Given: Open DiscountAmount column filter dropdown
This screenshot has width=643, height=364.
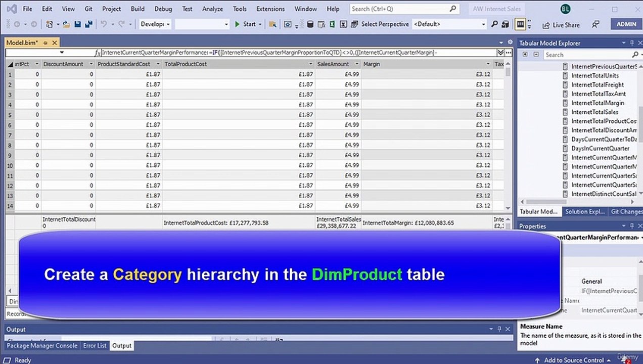Looking at the screenshot, I should (x=91, y=64).
